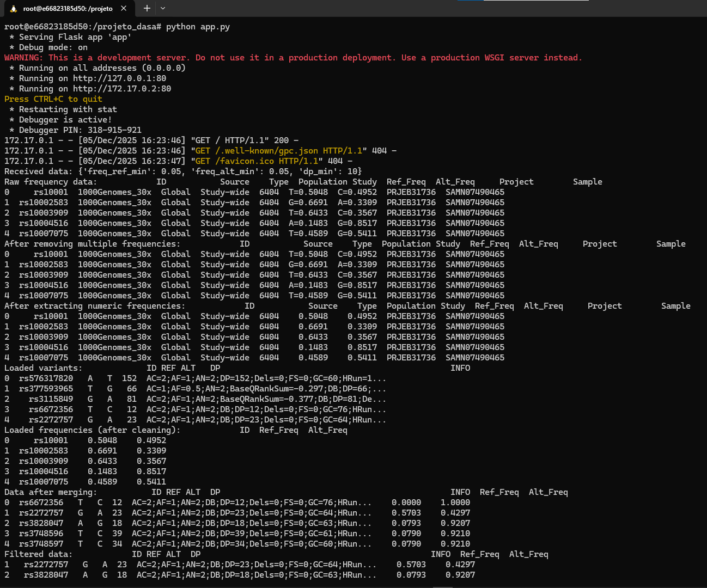The width and height of the screenshot is (707, 588).
Task: Expand the new tab profile dropdown
Action: [163, 8]
